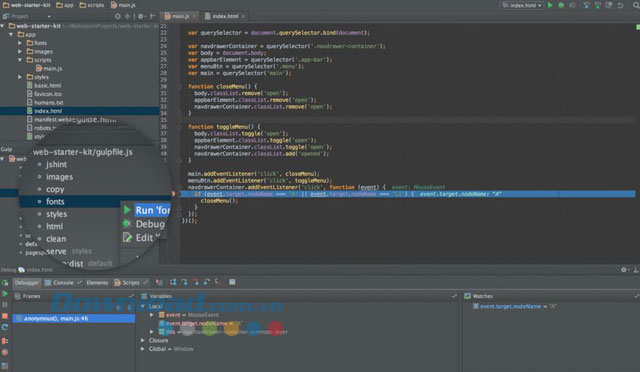Click the VCS update project icon
The image size is (640, 372).
(587, 5)
